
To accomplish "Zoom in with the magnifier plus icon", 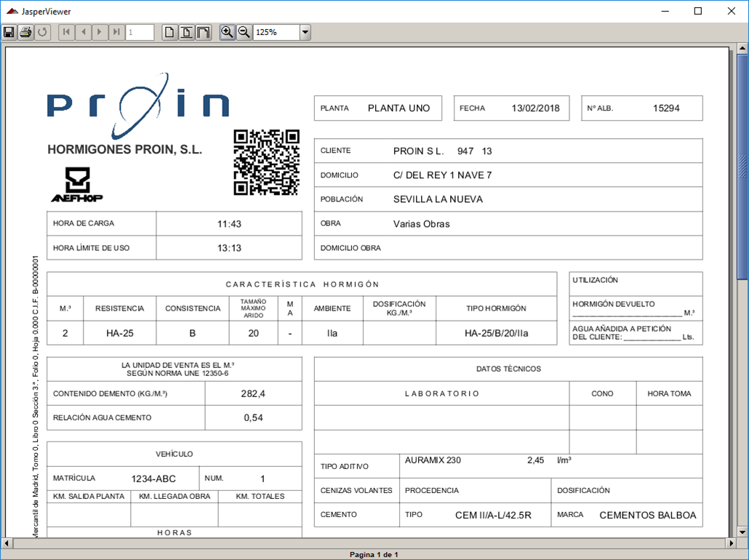I will click(x=228, y=32).
